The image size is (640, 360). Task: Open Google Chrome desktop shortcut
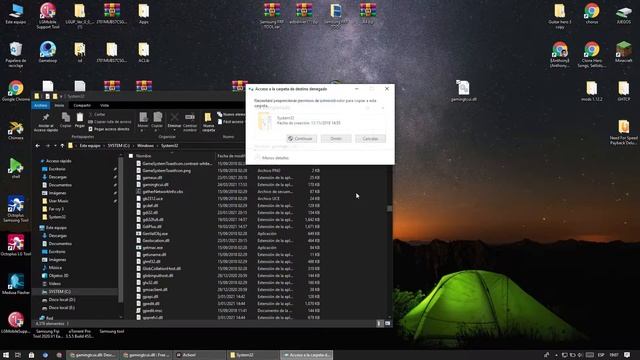tap(16, 91)
